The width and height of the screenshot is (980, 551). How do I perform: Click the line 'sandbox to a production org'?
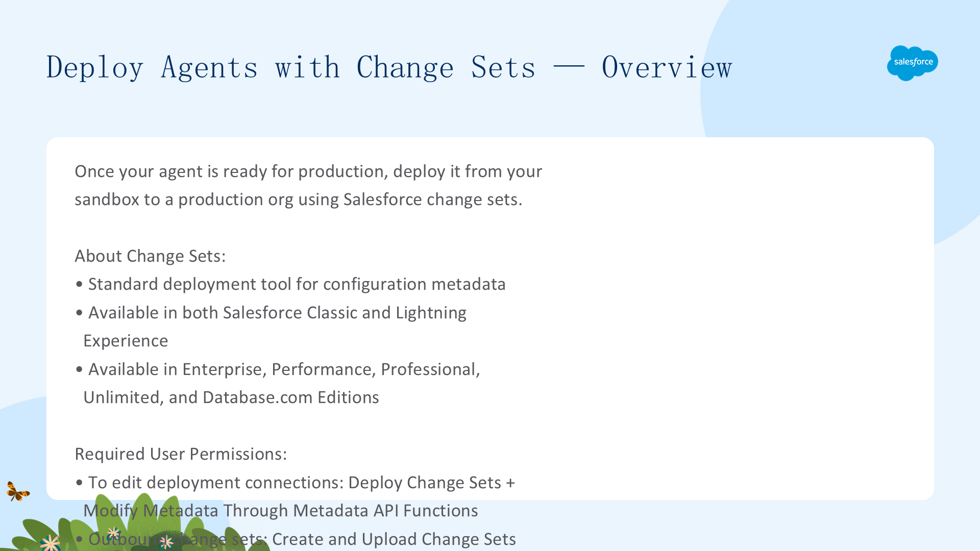[x=299, y=199]
